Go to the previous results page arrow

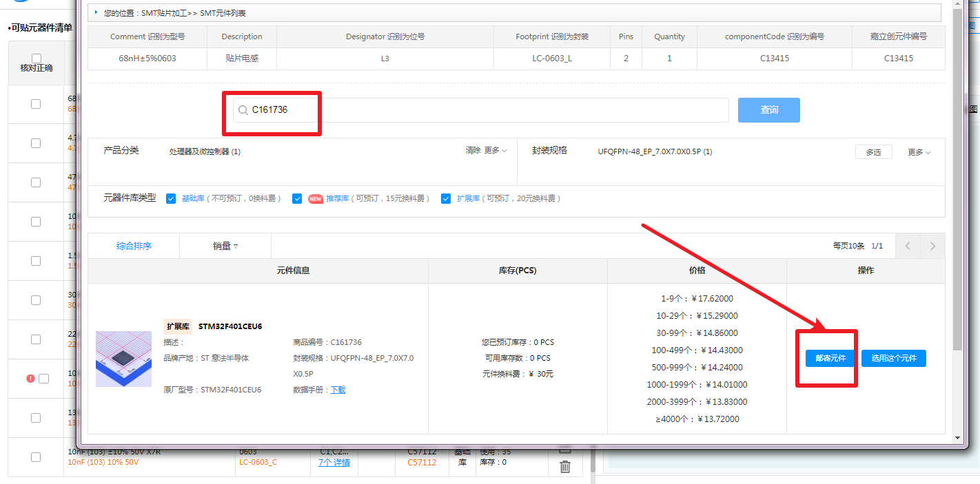coord(908,246)
